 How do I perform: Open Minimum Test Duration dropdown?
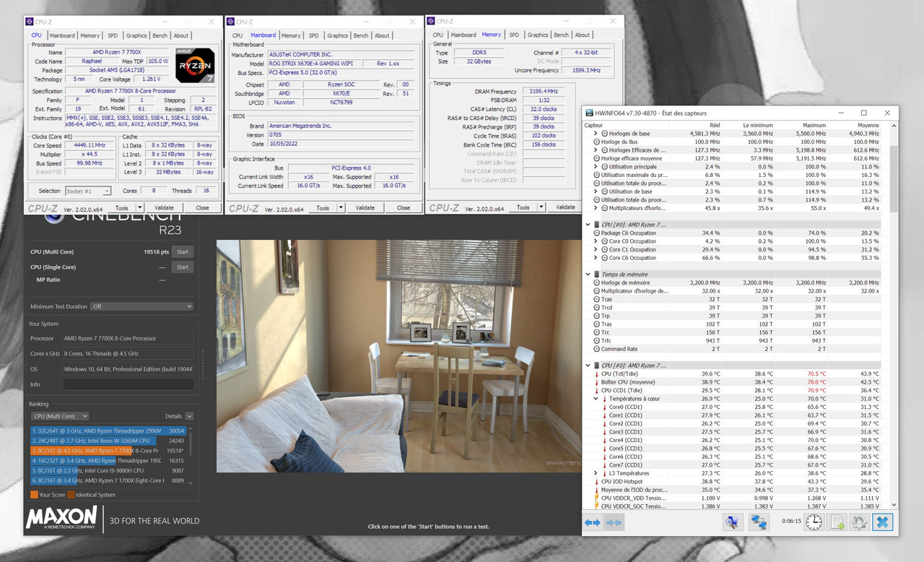pyautogui.click(x=141, y=306)
